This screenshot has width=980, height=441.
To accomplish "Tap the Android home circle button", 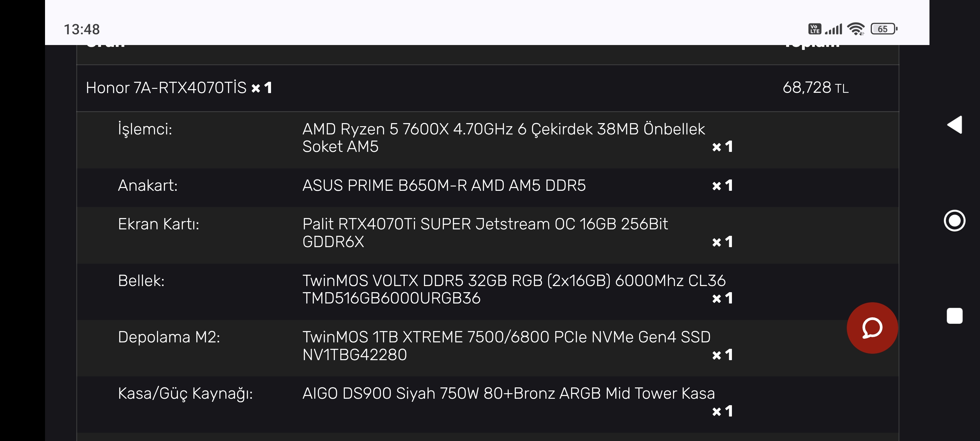I will [x=954, y=220].
